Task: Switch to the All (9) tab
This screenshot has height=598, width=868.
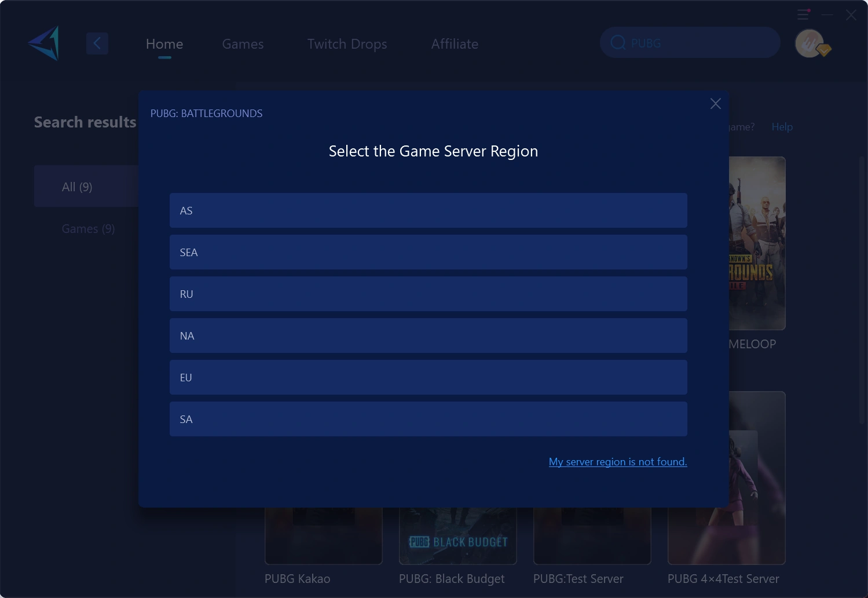Action: pyautogui.click(x=77, y=186)
